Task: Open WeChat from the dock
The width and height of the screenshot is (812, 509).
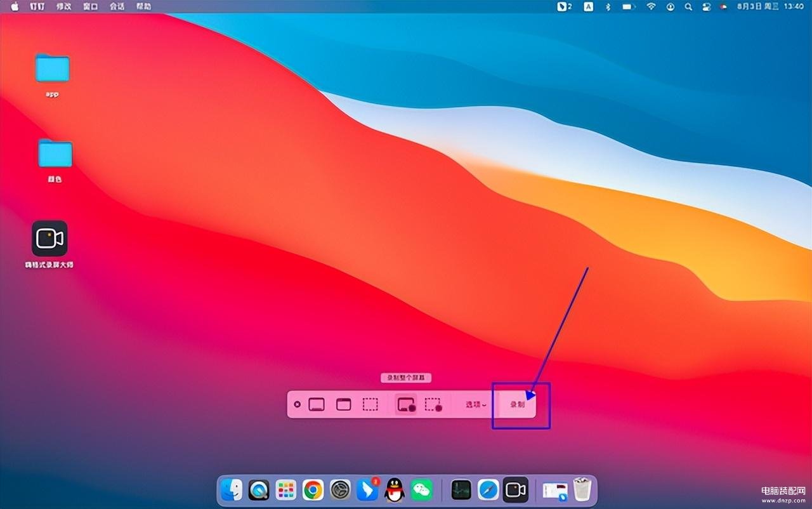Action: (421, 490)
